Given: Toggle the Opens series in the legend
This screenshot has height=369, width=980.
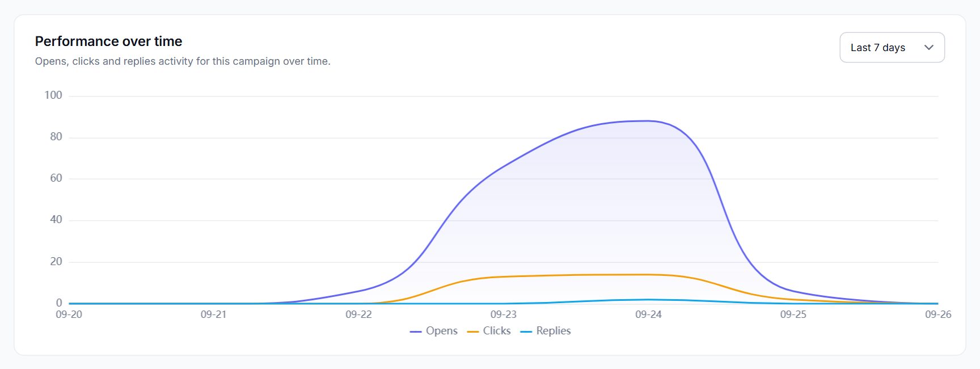Looking at the screenshot, I should [x=434, y=331].
